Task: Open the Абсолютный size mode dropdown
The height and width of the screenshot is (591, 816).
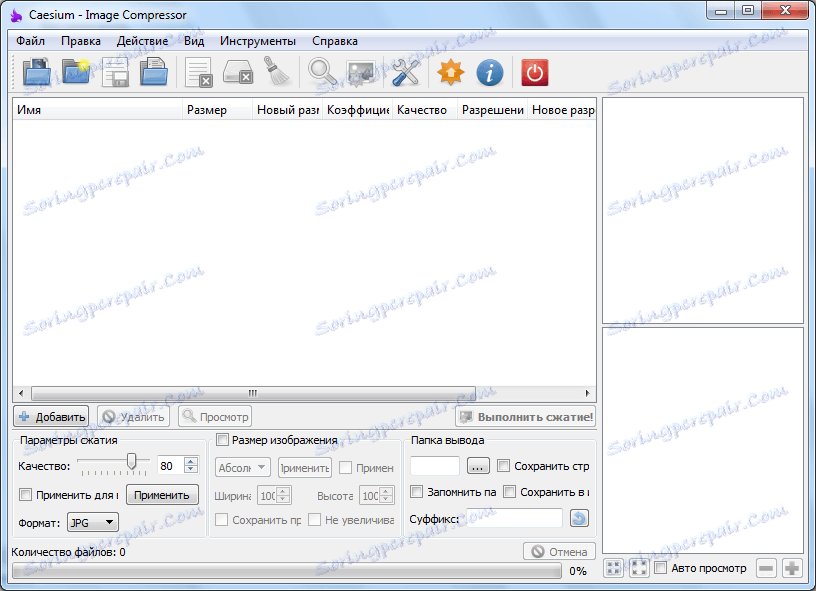Action: (243, 467)
